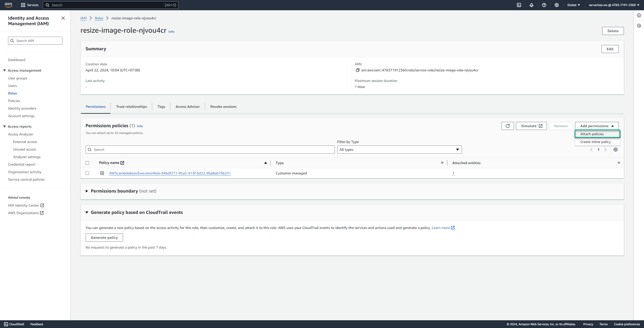Check the AWSLambdaBasicExecutionRole policy checkbox

[87, 173]
